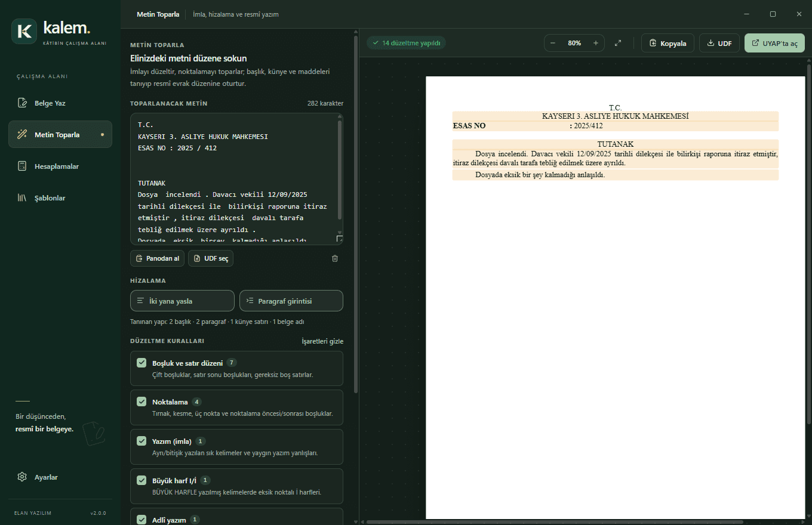The image size is (812, 525).
Task: Click the Hesaplamalar calculator icon
Action: [22, 166]
